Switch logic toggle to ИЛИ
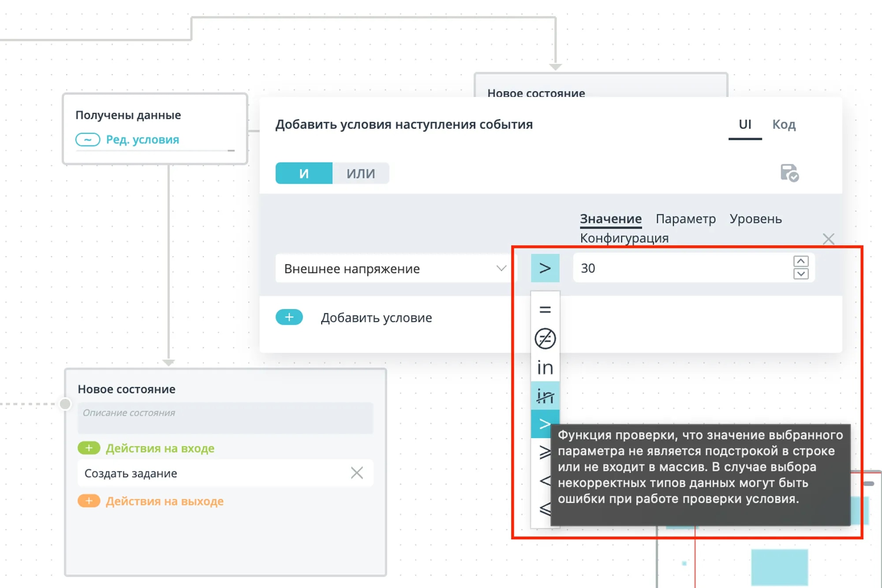Viewport: 882px width, 588px height. tap(360, 173)
